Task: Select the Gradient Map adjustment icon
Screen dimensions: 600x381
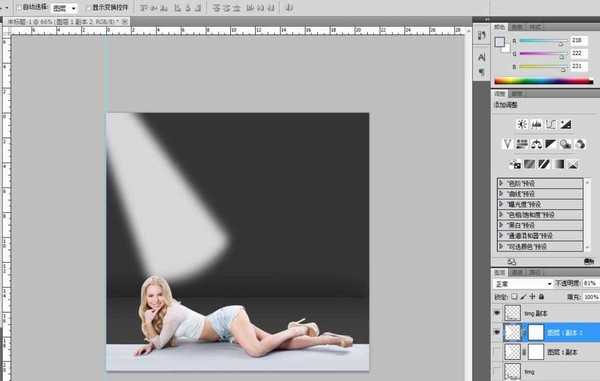Action: [559, 164]
